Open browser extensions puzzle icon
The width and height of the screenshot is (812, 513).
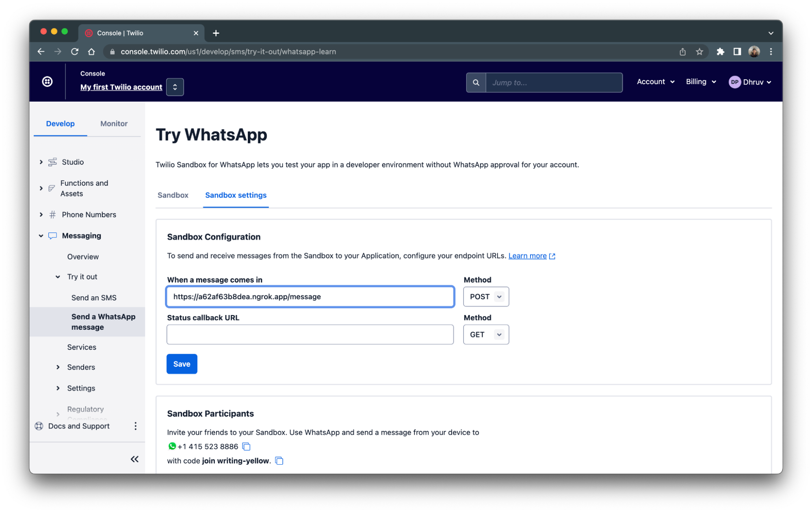coord(720,52)
